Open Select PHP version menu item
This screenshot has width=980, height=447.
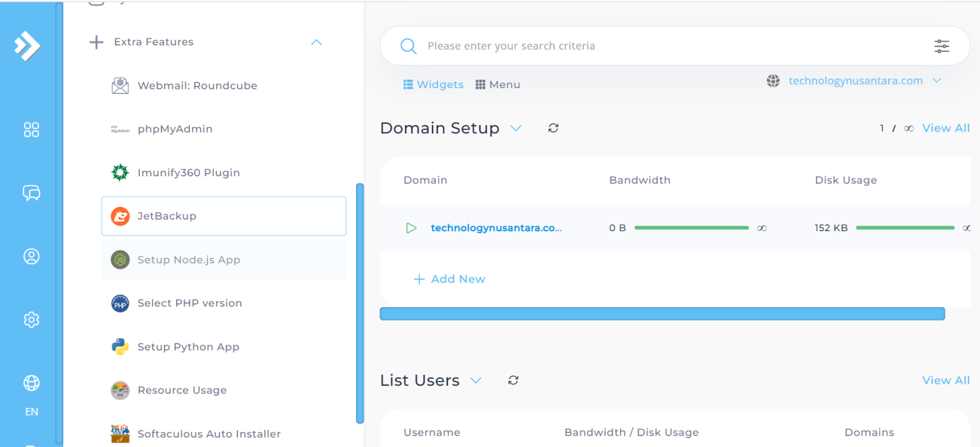[x=223, y=303]
